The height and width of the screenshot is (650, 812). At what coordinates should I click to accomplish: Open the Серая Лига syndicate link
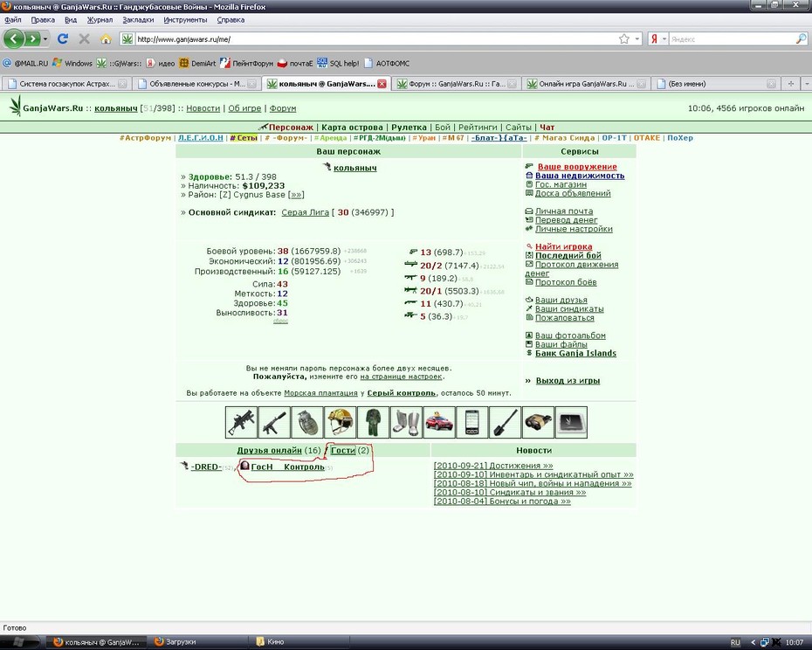coord(305,212)
